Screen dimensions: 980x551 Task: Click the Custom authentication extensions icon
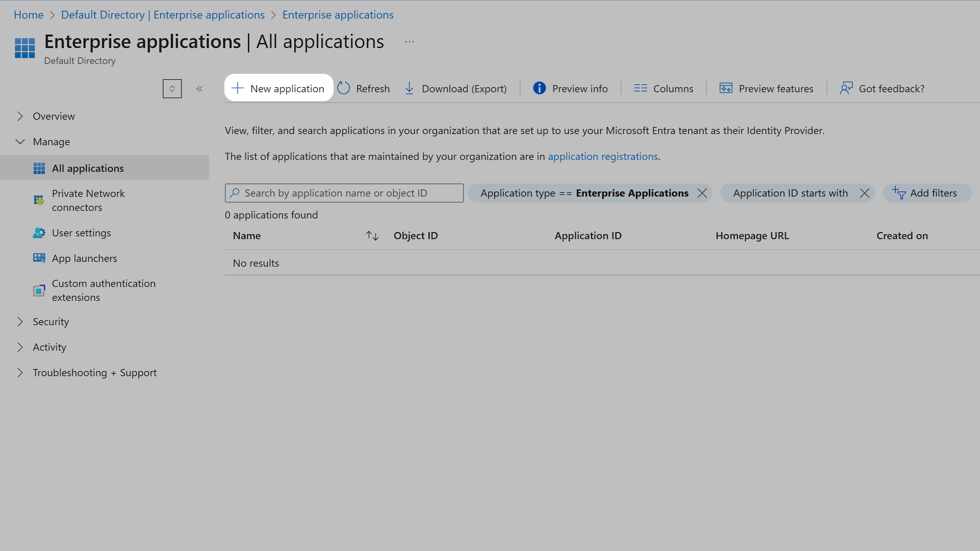(39, 291)
